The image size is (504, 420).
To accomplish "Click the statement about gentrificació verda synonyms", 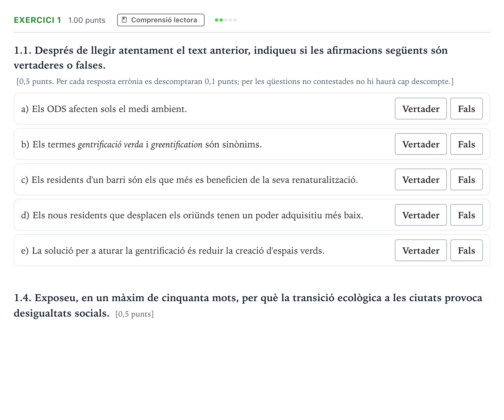I will click(141, 144).
